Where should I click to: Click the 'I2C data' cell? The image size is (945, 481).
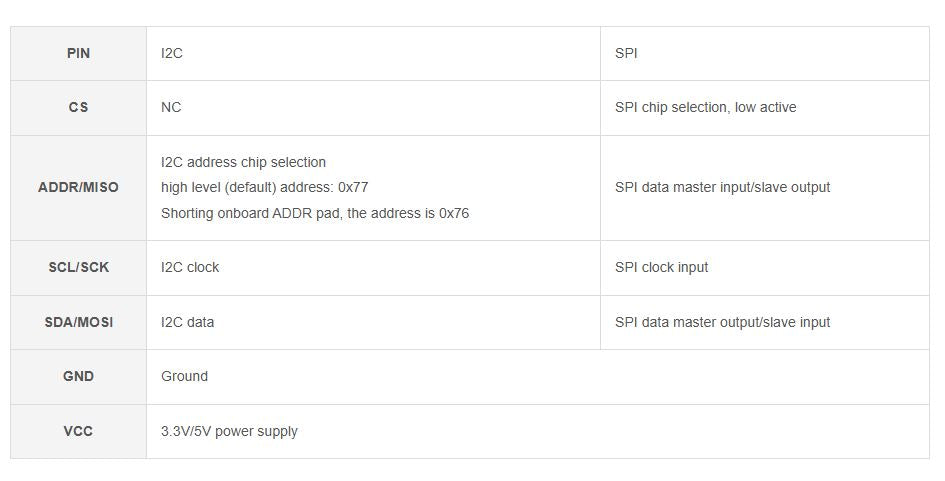tap(187, 322)
